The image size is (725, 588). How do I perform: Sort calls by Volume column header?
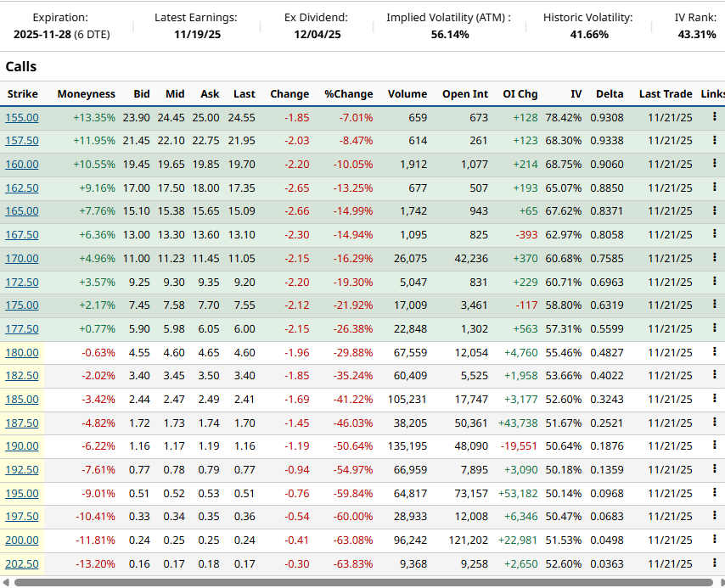point(407,94)
